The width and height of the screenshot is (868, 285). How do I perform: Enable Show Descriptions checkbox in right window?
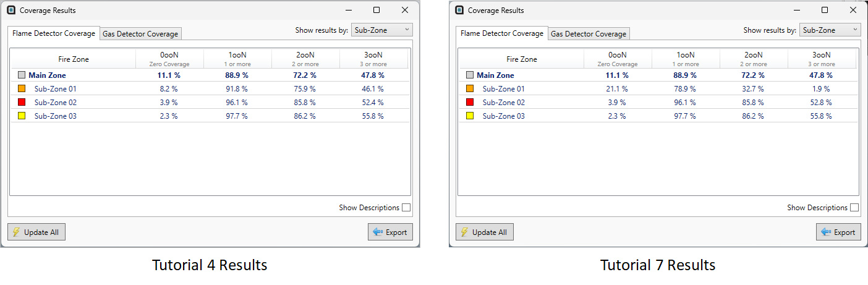pos(854,208)
